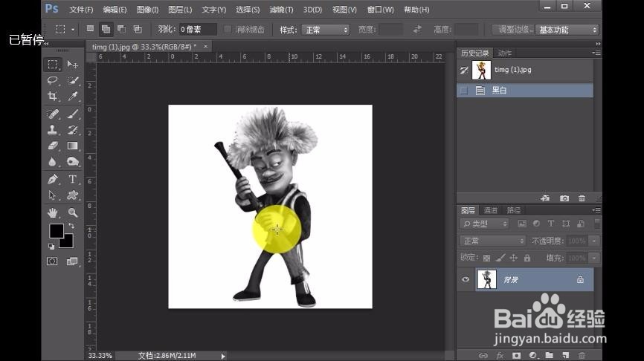Open the marquee tool preset picker arrow
This screenshot has width=644, height=361.
coord(73,30)
